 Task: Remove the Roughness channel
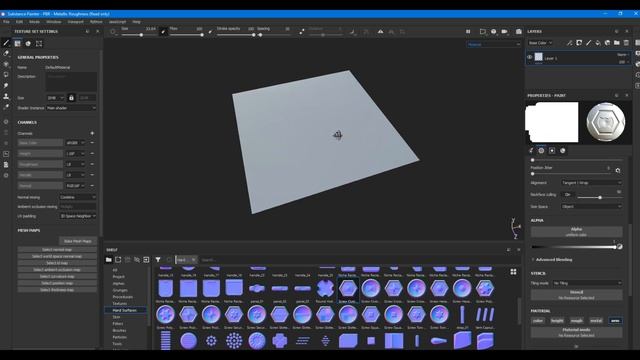tap(92, 164)
